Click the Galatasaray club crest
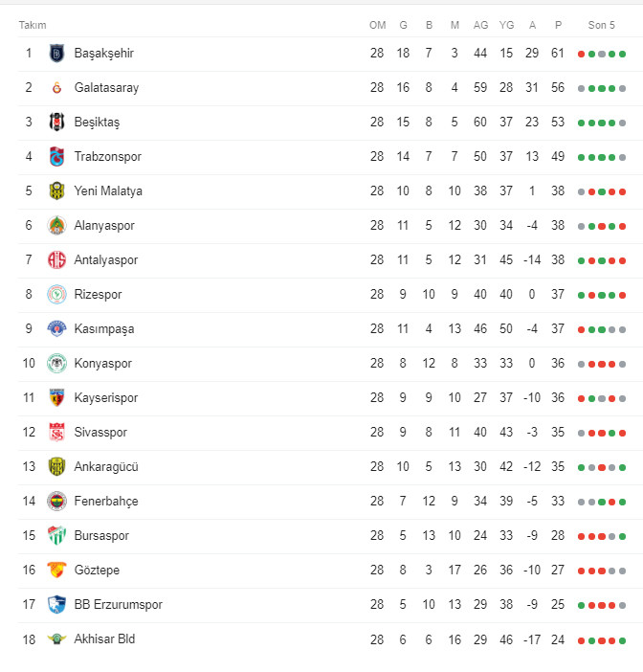Image resolution: width=643 pixels, height=672 pixels. [56, 88]
